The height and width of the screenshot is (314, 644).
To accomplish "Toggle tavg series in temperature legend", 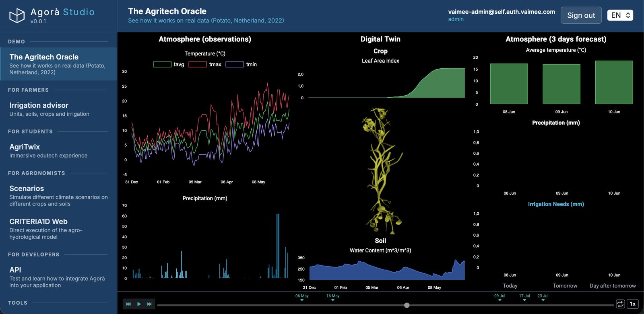I will [x=169, y=64].
